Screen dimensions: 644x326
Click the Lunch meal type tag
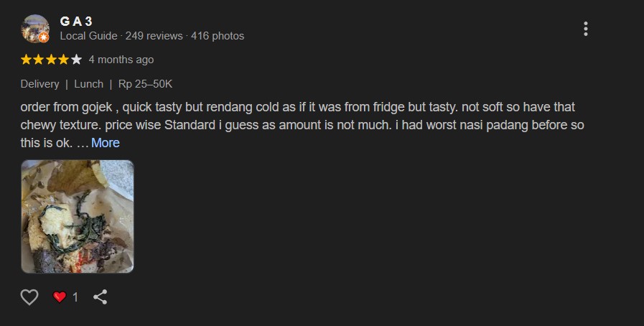tap(89, 84)
